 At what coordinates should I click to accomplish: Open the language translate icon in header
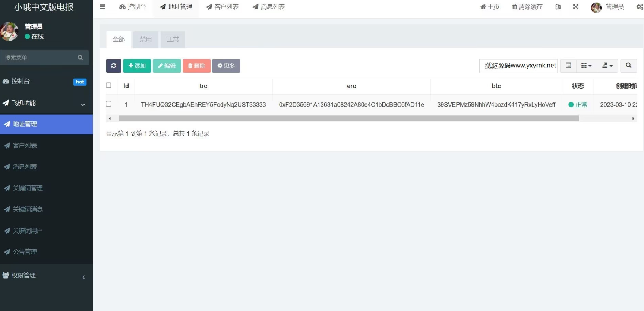[x=558, y=7]
